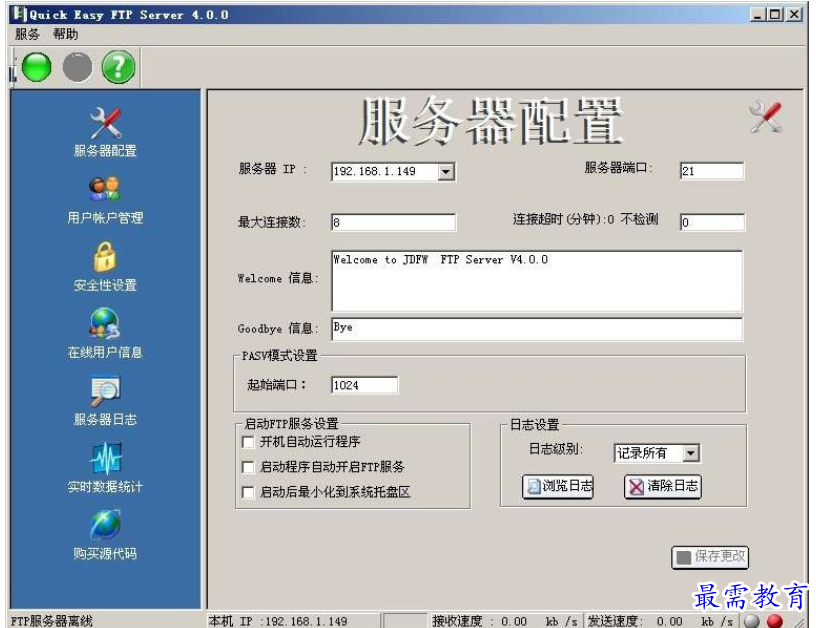Click the toolbar drag handle grip

tap(13, 68)
